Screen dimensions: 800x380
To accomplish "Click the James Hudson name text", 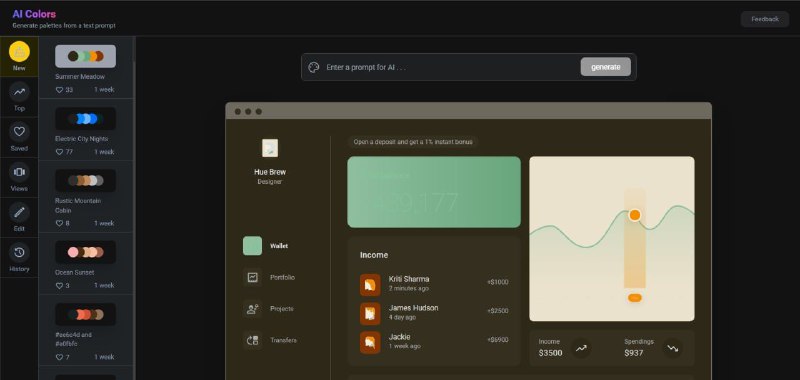I will point(414,308).
